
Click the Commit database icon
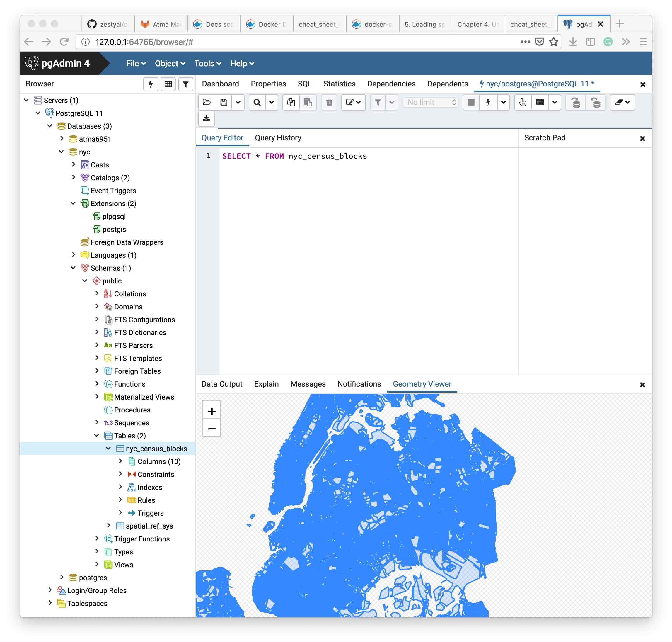576,102
